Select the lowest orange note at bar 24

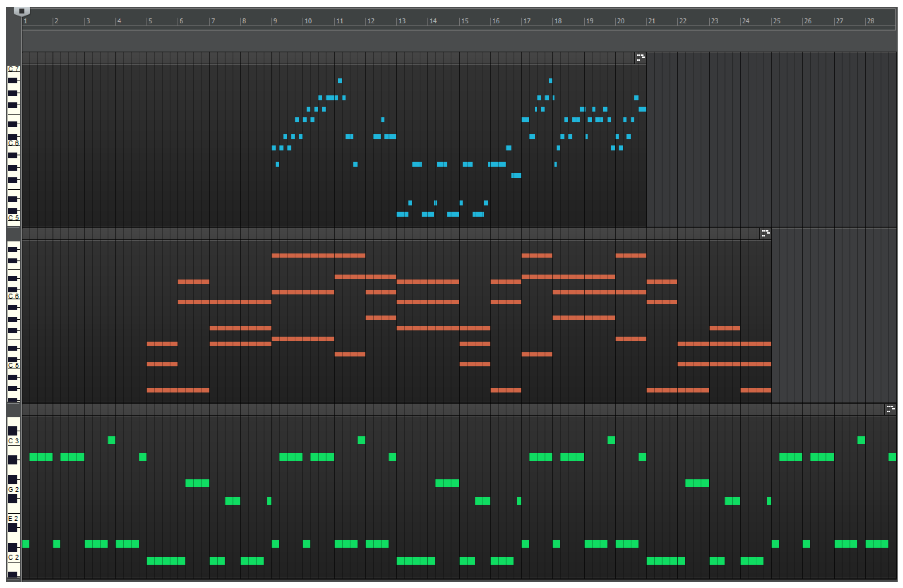coord(756,390)
